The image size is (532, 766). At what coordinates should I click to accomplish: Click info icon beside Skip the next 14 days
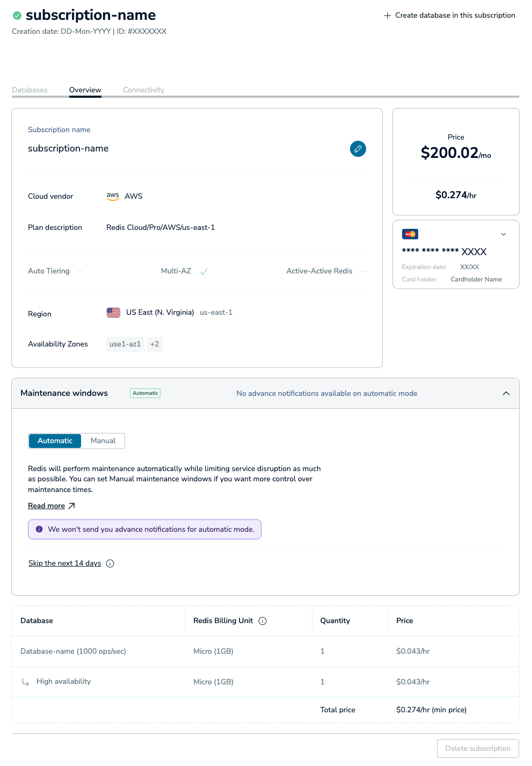[110, 563]
